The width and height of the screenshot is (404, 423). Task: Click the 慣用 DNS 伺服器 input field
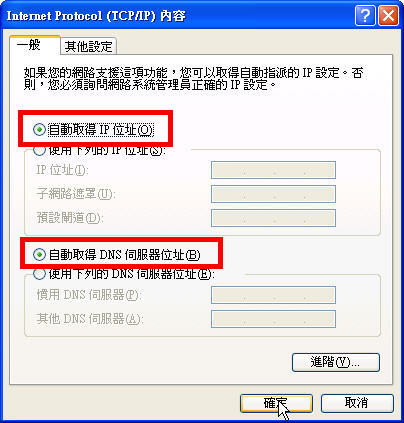273,295
